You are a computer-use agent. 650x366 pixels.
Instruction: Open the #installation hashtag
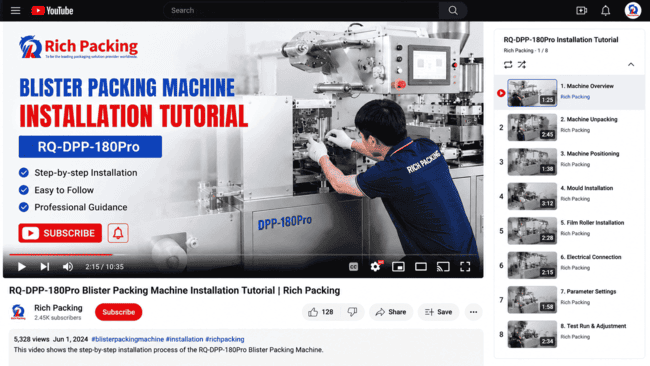point(184,339)
